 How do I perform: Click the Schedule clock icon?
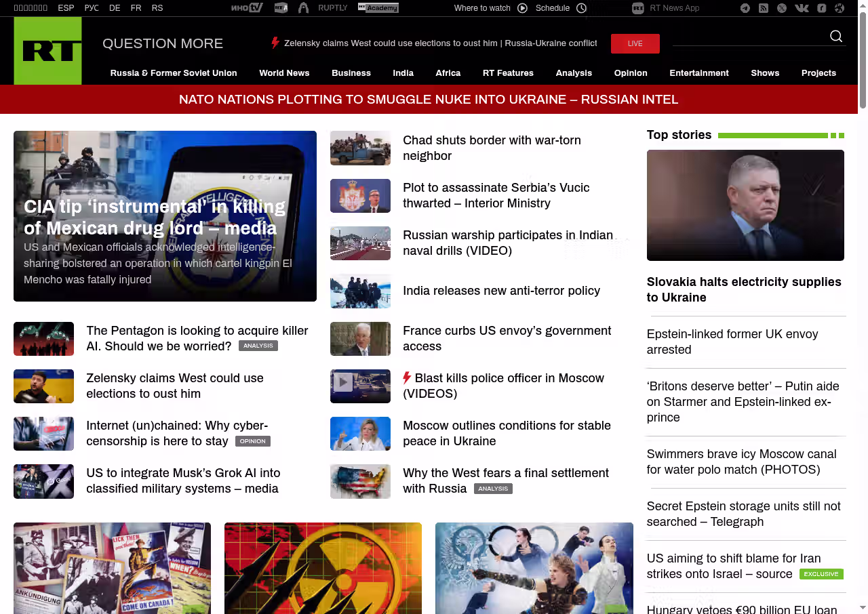point(581,8)
